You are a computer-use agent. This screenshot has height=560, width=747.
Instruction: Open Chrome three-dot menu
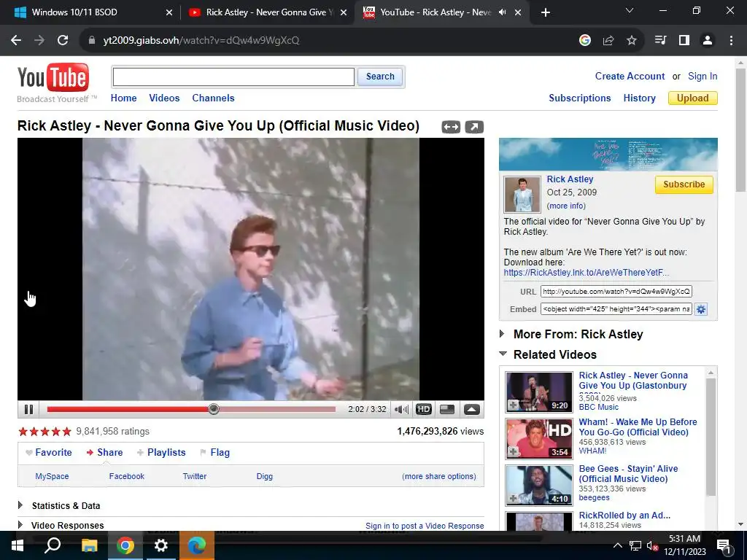(x=731, y=40)
